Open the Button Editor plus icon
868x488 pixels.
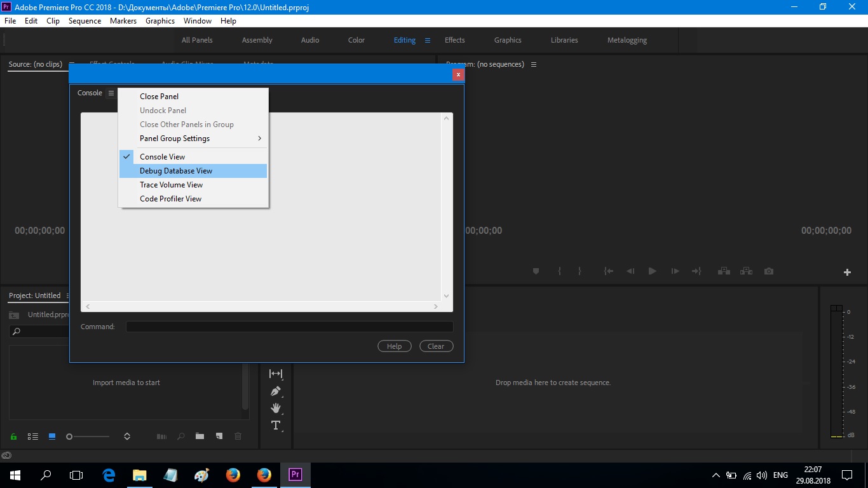click(x=847, y=272)
